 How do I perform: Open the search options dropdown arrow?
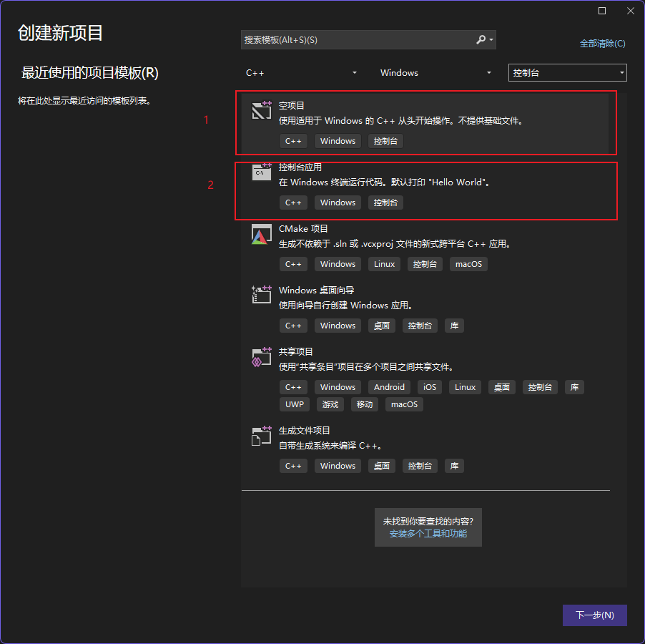pyautogui.click(x=491, y=39)
